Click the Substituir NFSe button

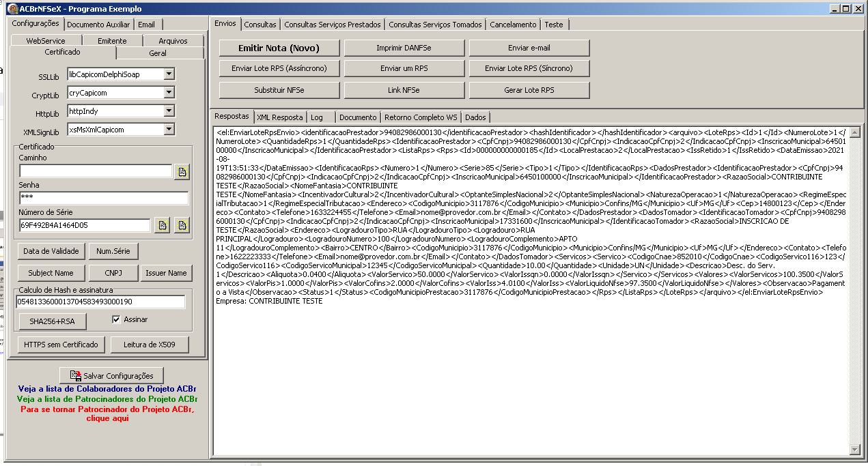279,90
